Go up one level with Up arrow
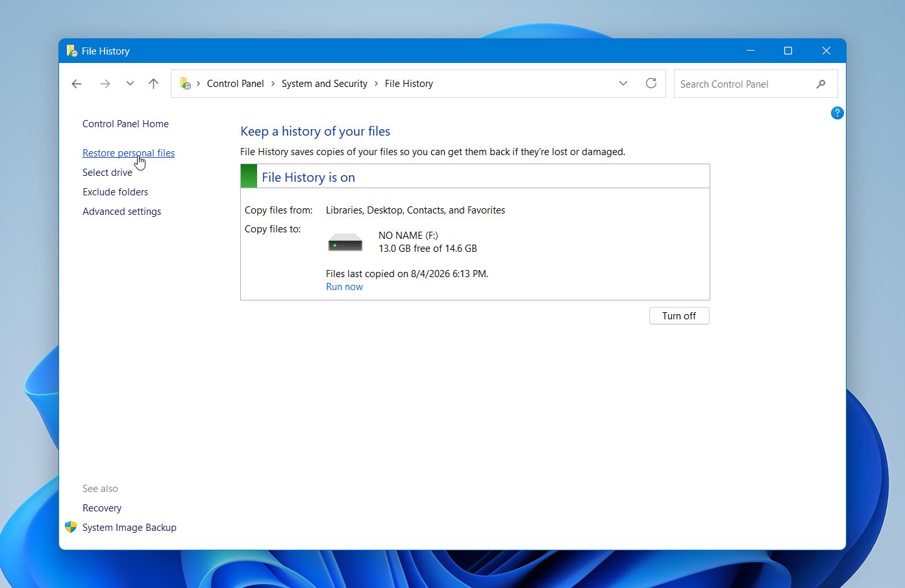The height and width of the screenshot is (588, 905). pyautogui.click(x=153, y=84)
